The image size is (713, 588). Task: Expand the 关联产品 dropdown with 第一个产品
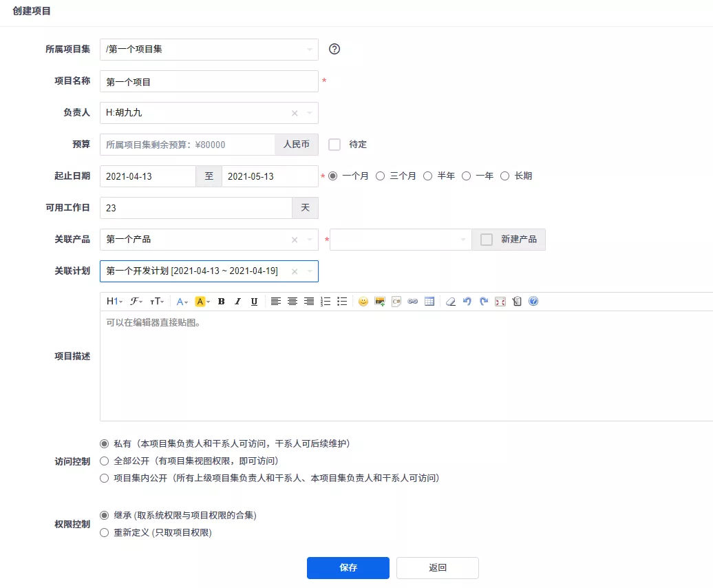tap(309, 240)
